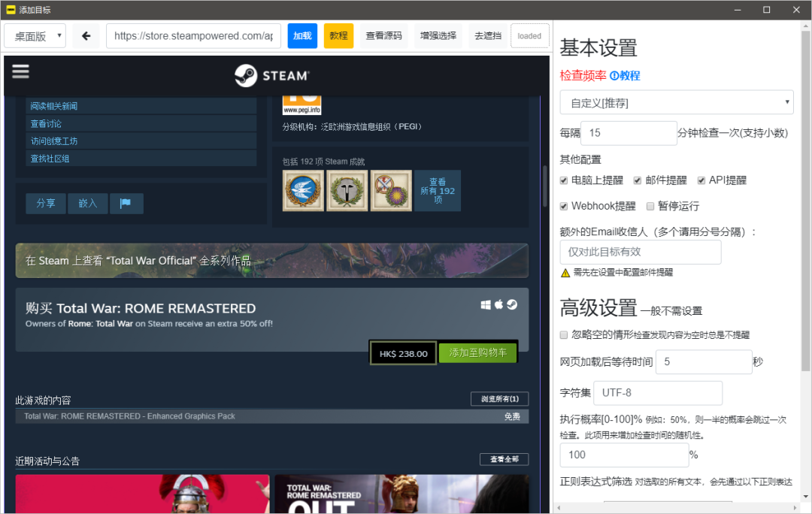The width and height of the screenshot is (812, 514).
Task: Click the page load wait seconds field
Action: 704,361
